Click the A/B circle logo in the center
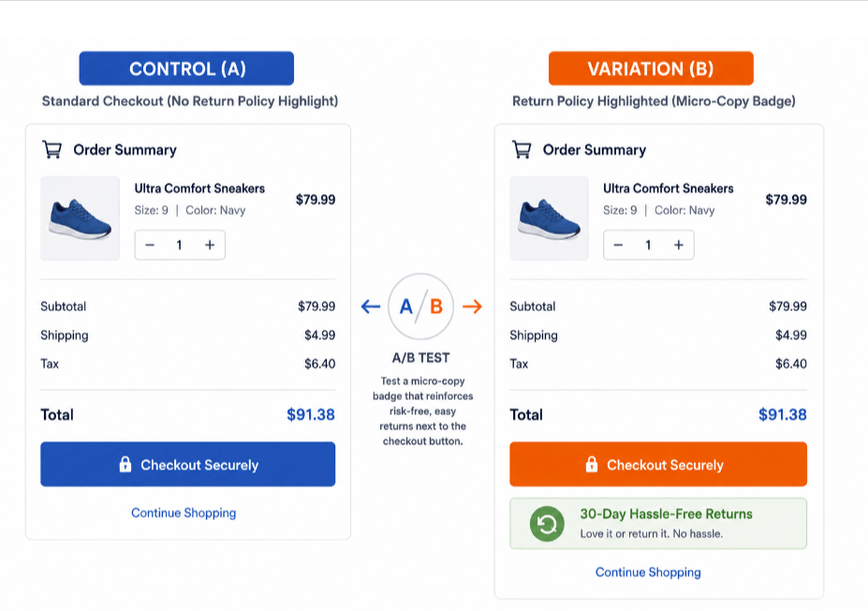This screenshot has width=868, height=611. tap(420, 306)
